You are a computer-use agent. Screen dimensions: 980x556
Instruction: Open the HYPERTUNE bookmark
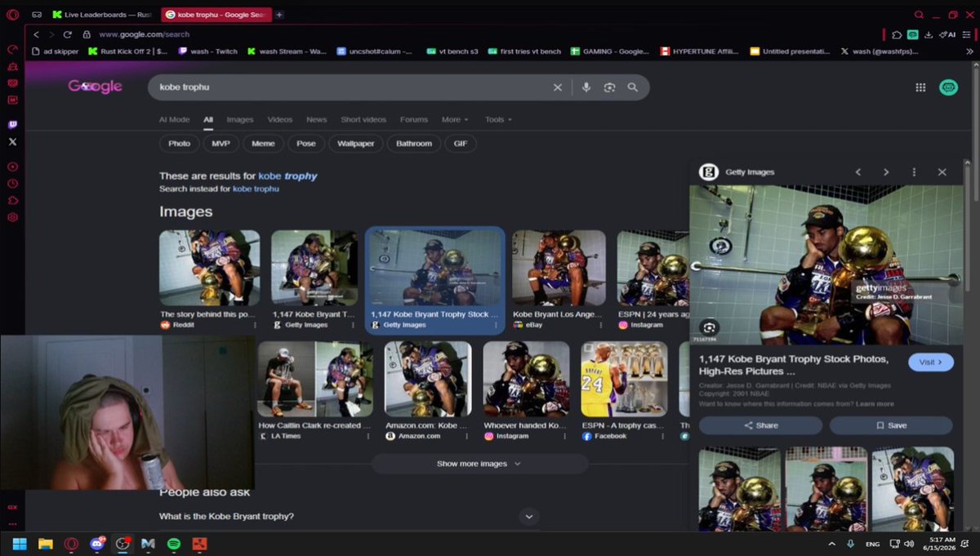coord(699,51)
